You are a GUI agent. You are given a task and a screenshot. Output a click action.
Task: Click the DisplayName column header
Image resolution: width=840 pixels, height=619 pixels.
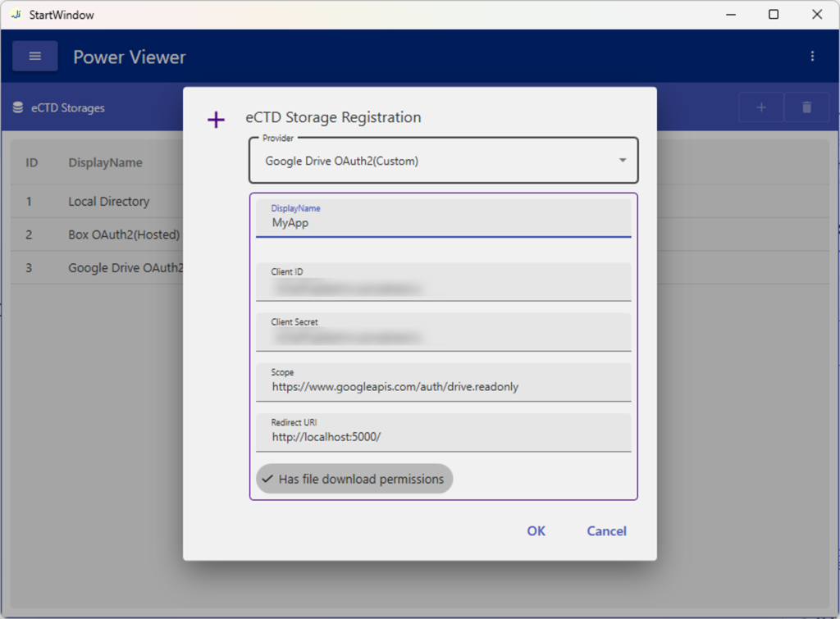pos(105,162)
